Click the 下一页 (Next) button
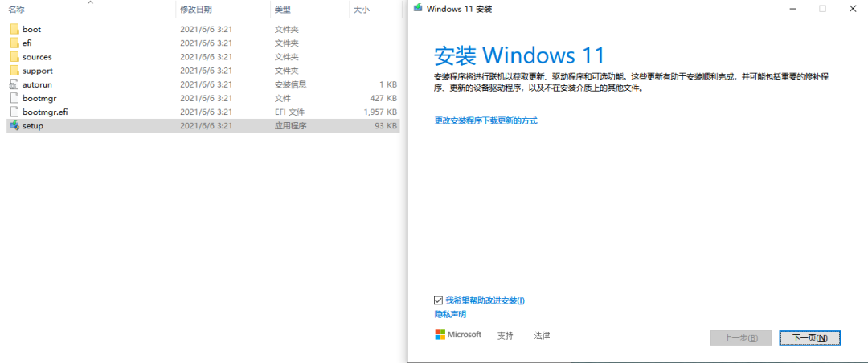The width and height of the screenshot is (868, 363). click(x=809, y=338)
